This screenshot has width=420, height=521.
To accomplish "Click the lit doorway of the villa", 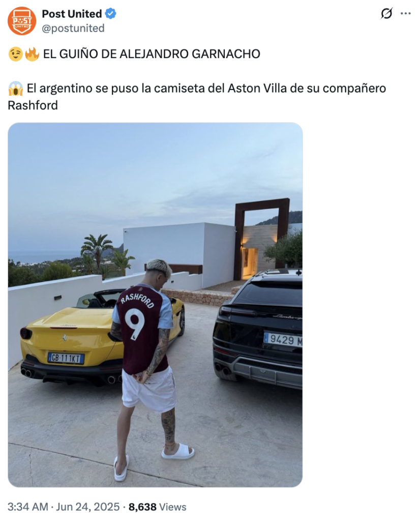I will tap(250, 263).
